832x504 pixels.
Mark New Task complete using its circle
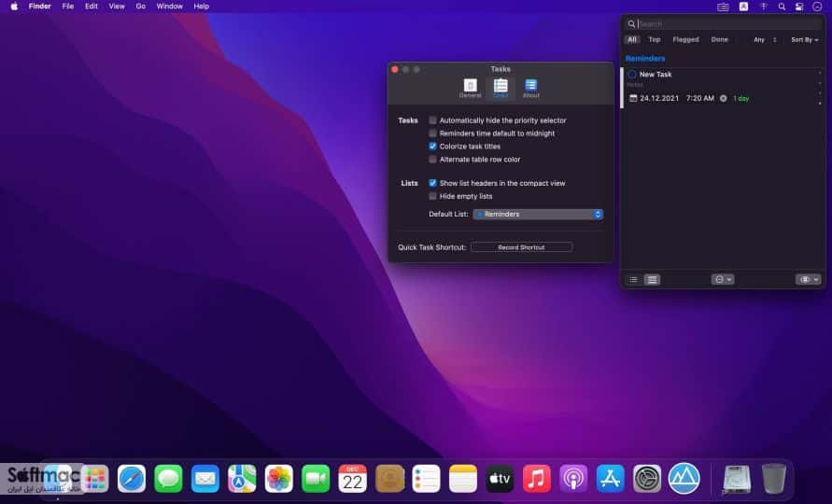(x=632, y=75)
